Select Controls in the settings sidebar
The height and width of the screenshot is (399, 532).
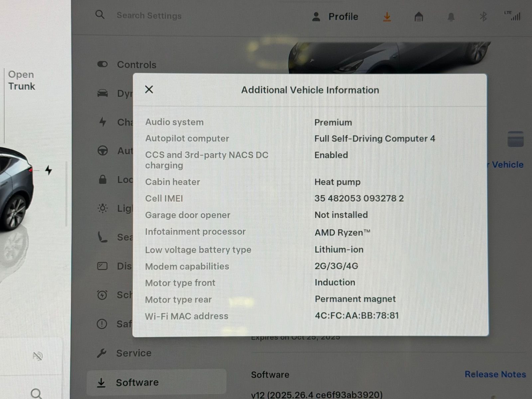pyautogui.click(x=136, y=65)
